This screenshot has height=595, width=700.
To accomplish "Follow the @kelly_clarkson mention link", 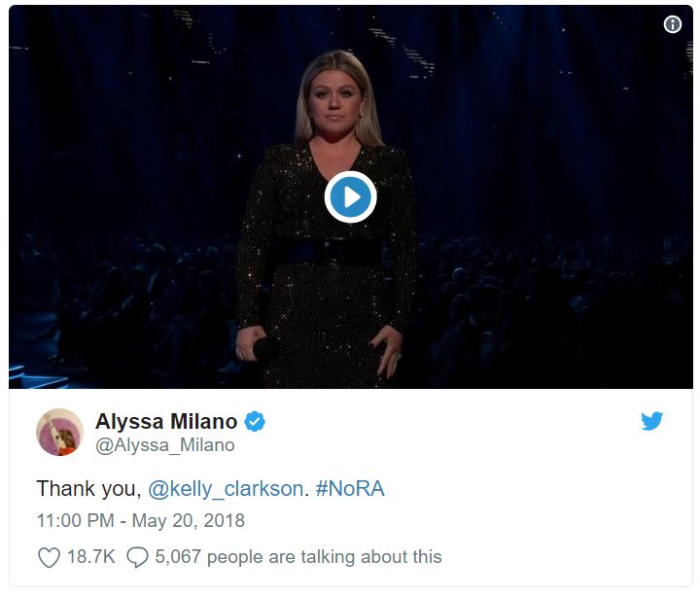I will pyautogui.click(x=226, y=488).
